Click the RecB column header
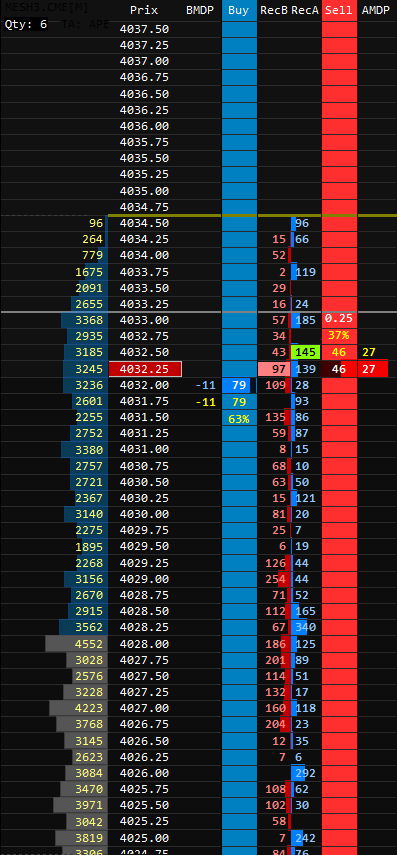Screen dimensions: 397x855 click(273, 10)
